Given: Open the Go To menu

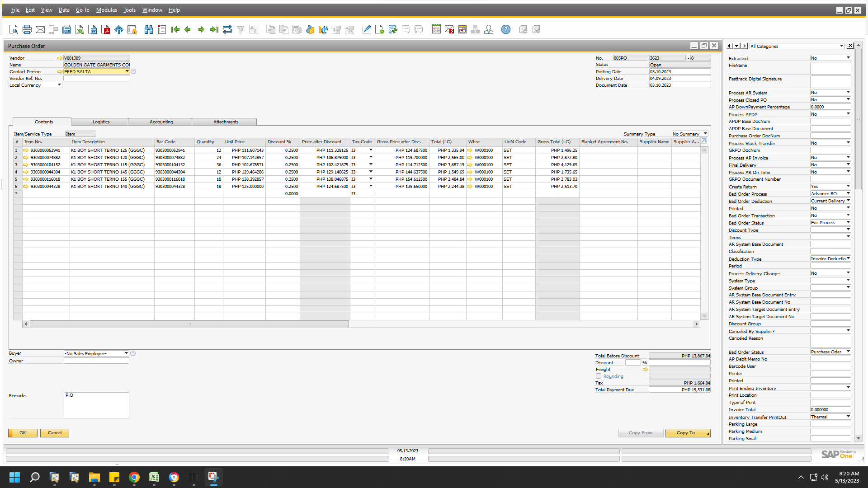Looking at the screenshot, I should click(x=82, y=10).
